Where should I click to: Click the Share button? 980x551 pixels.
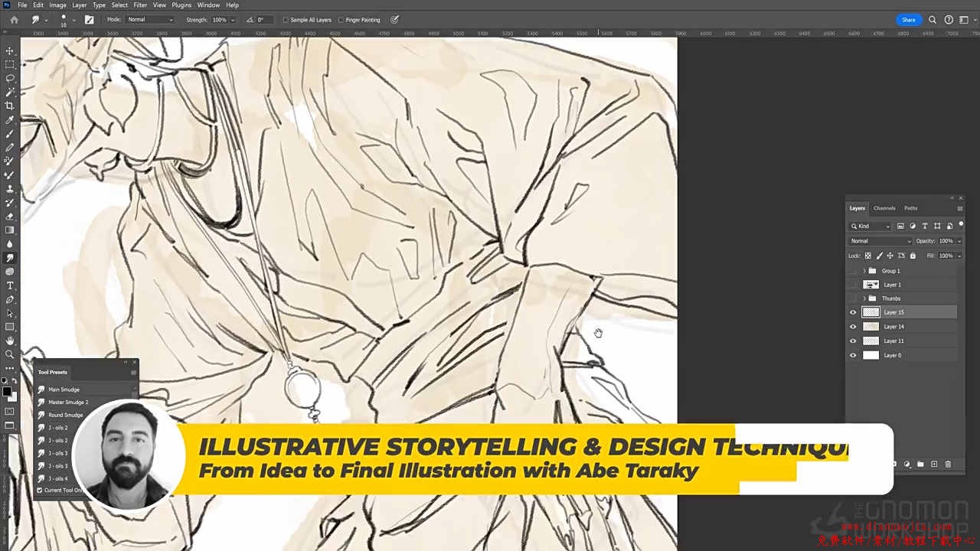coord(908,20)
